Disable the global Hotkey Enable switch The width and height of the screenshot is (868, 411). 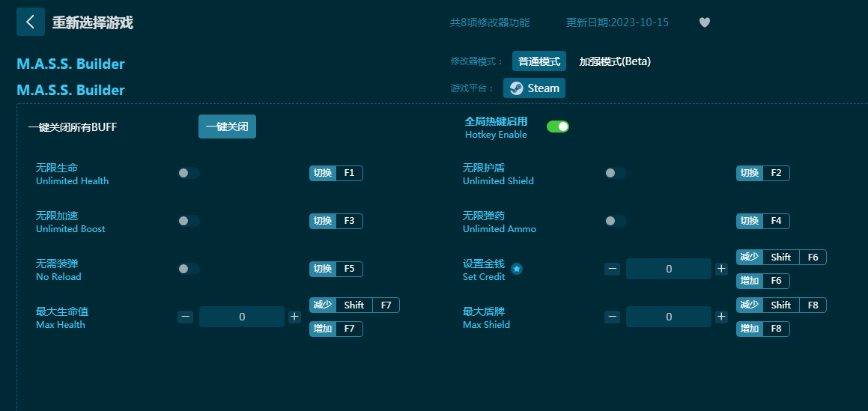point(557,127)
